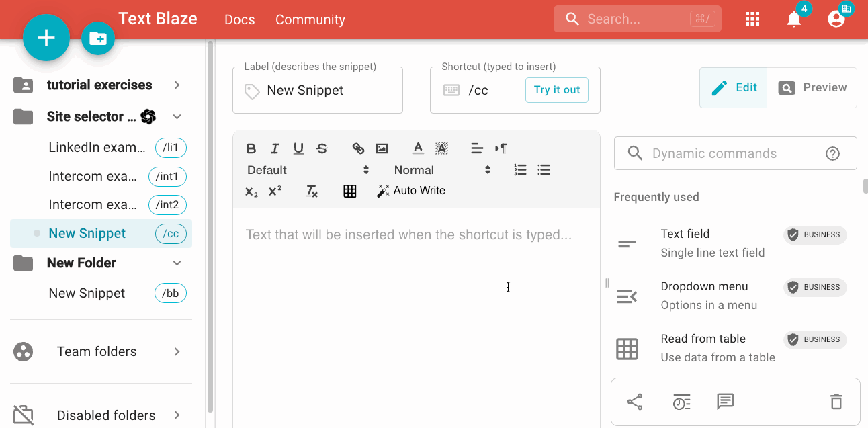Toggle italic formatting

275,148
